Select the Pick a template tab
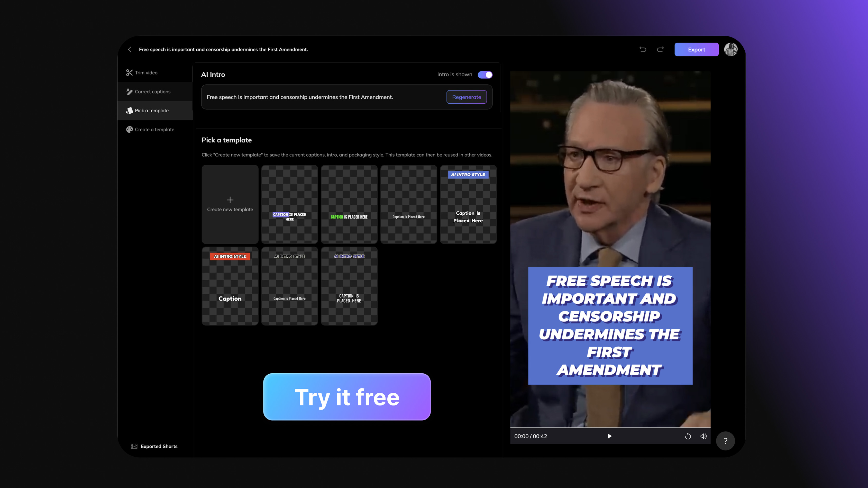 (x=151, y=110)
